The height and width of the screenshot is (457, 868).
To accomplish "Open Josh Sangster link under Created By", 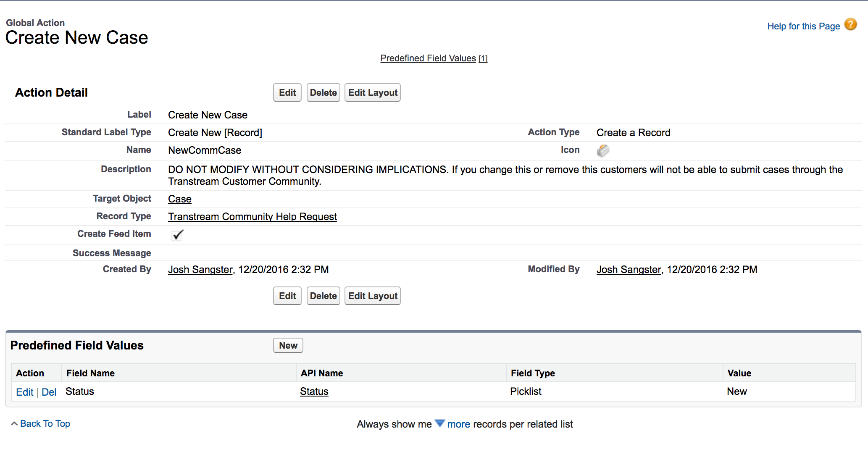I will point(200,270).
